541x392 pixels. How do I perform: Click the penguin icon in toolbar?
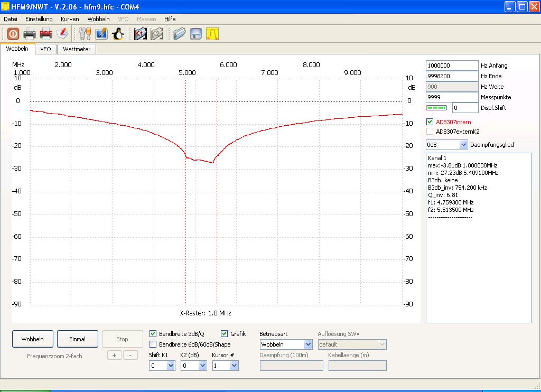click(118, 34)
